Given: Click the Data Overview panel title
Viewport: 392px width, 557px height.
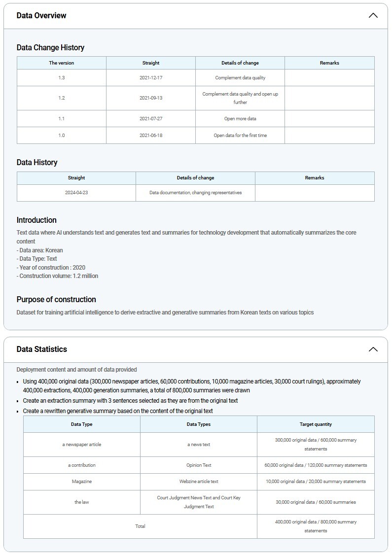Looking at the screenshot, I should coord(41,16).
